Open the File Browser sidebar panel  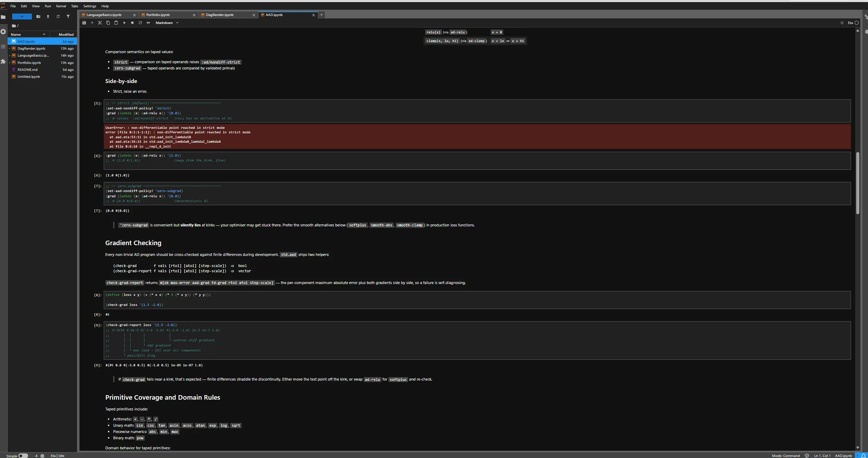pyautogui.click(x=3, y=17)
